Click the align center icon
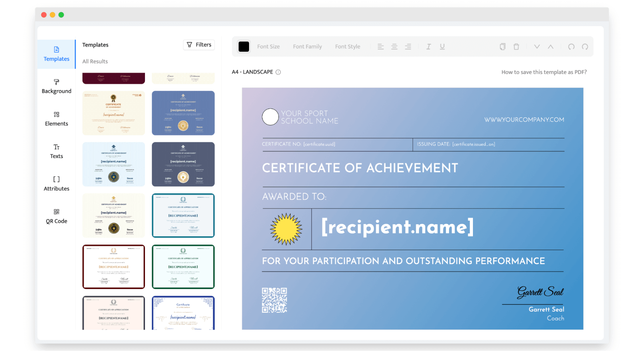 [x=394, y=47]
